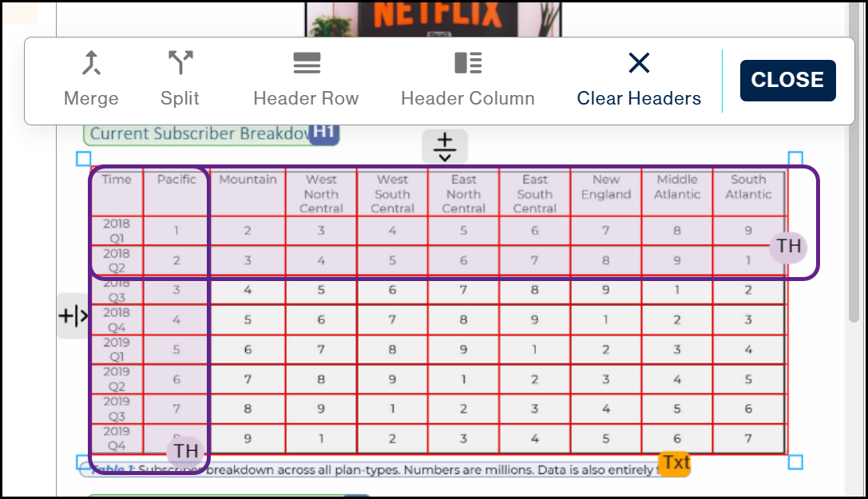Click the Merge cells tool
This screenshot has height=499, width=868.
click(x=91, y=79)
